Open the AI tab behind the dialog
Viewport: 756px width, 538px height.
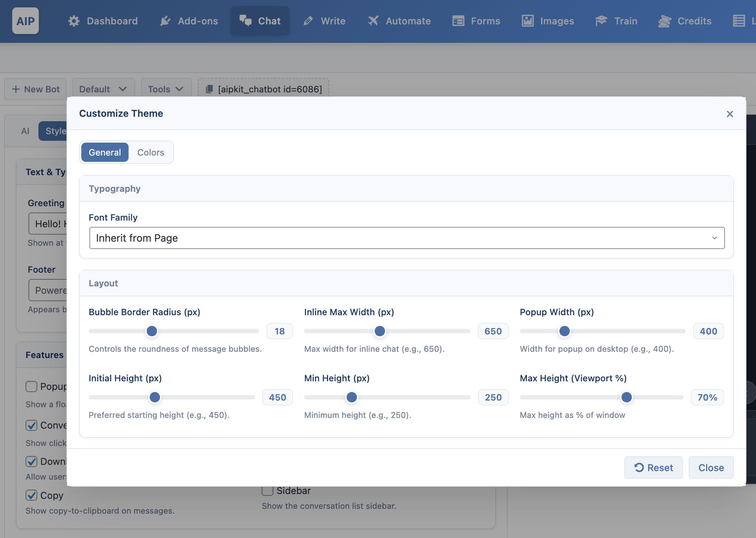point(25,131)
